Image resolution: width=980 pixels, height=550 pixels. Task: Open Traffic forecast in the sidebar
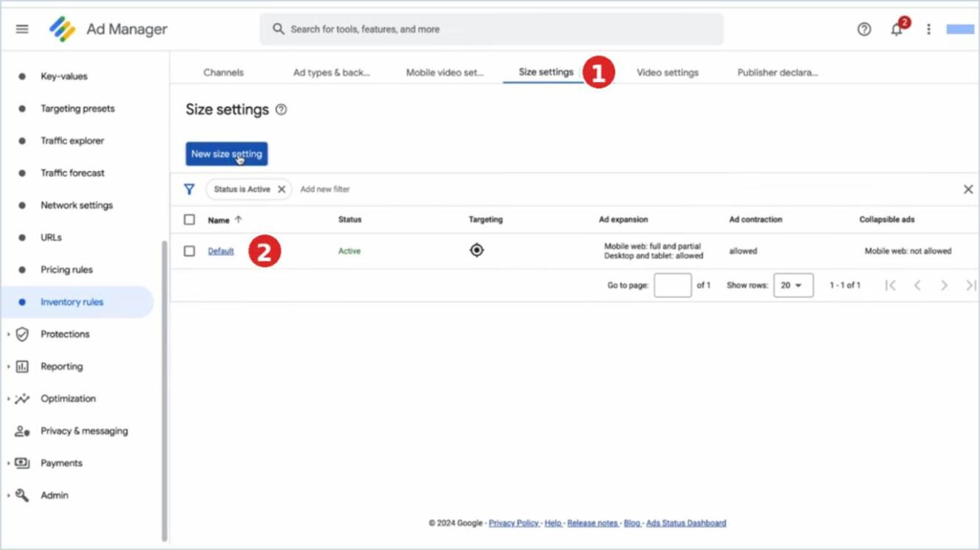pyautogui.click(x=73, y=173)
